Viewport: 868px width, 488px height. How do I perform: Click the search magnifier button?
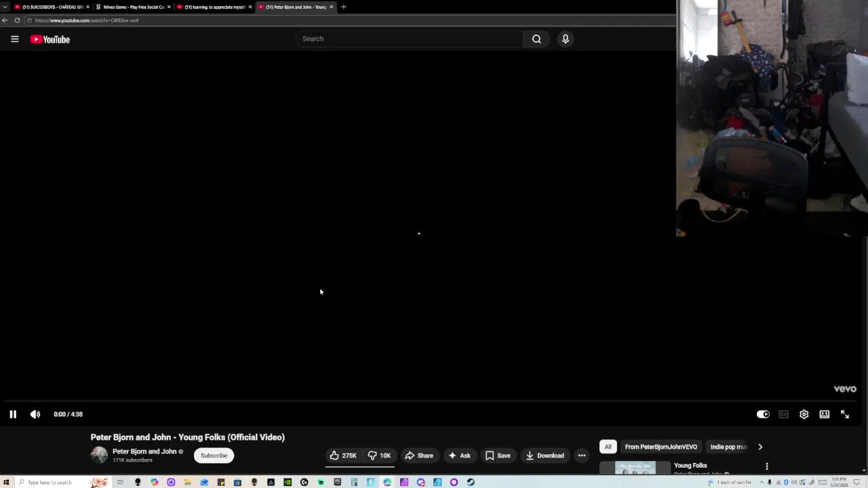536,39
